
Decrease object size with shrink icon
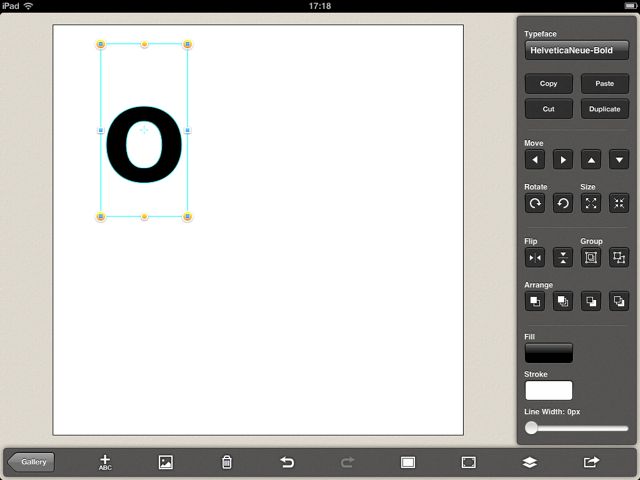tap(619, 203)
